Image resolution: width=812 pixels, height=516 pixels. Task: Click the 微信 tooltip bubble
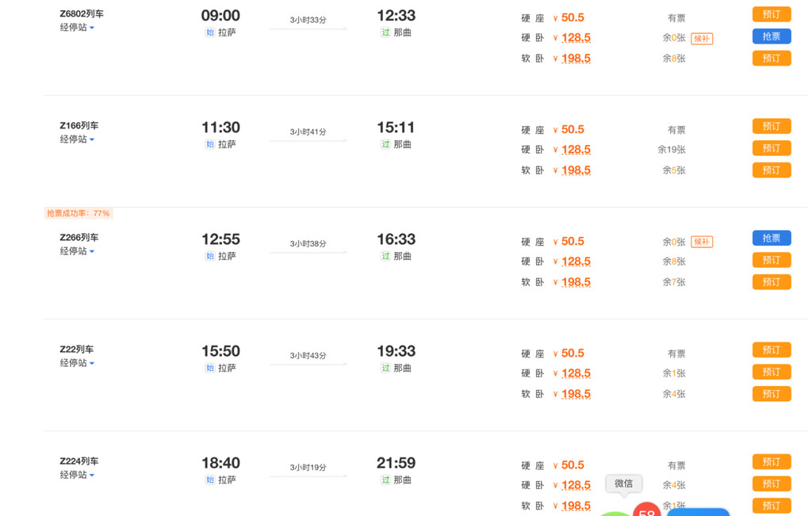coord(623,484)
